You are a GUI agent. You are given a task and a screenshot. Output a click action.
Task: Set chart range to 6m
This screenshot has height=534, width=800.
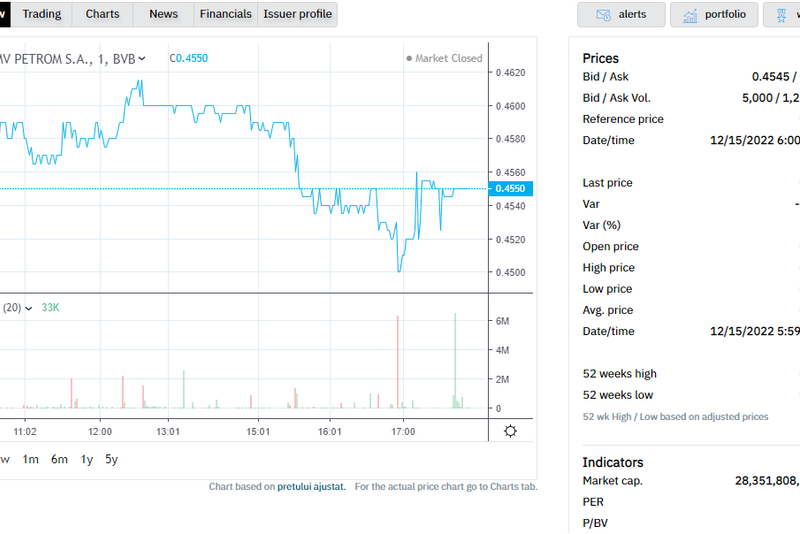click(x=60, y=459)
